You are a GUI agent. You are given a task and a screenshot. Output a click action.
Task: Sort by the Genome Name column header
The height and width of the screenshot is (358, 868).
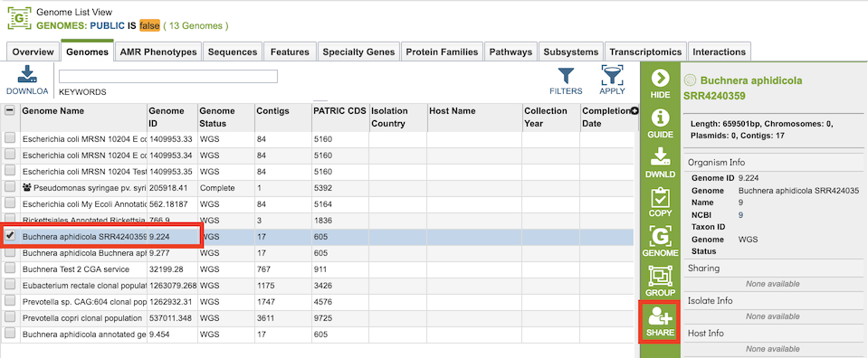point(53,110)
